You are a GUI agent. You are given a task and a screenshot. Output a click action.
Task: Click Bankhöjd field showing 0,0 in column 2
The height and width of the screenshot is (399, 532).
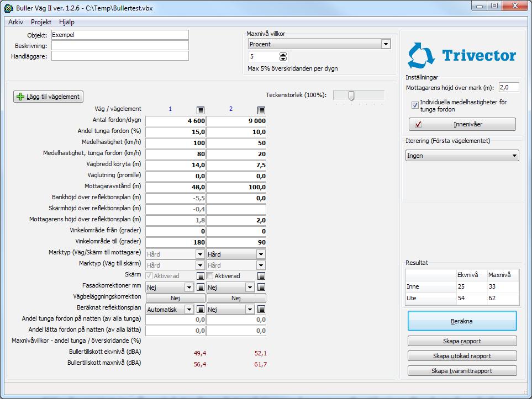coord(236,198)
